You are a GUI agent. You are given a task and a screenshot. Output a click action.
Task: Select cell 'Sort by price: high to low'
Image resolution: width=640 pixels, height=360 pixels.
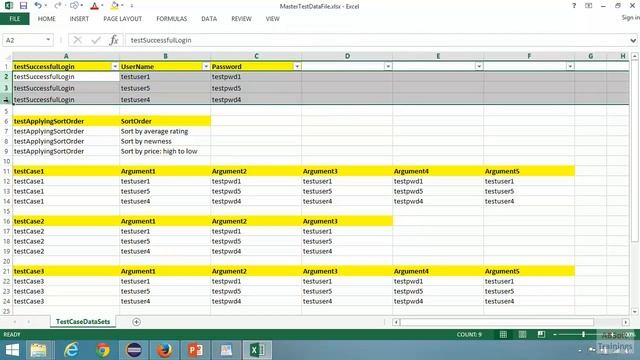pos(165,151)
